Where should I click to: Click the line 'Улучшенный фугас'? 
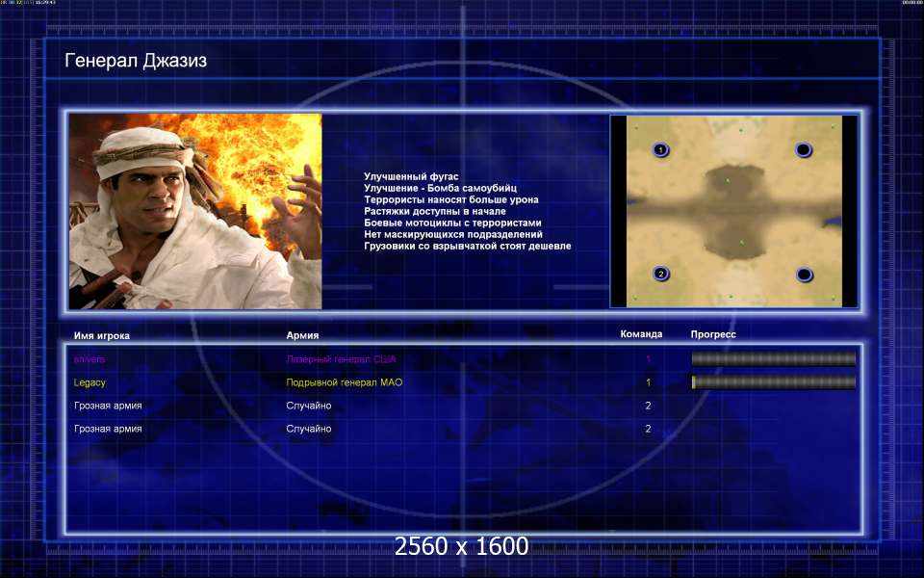pos(411,176)
